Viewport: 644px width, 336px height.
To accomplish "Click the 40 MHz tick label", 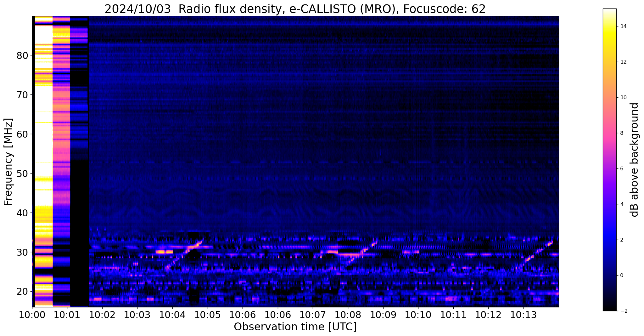I will pyautogui.click(x=22, y=213).
